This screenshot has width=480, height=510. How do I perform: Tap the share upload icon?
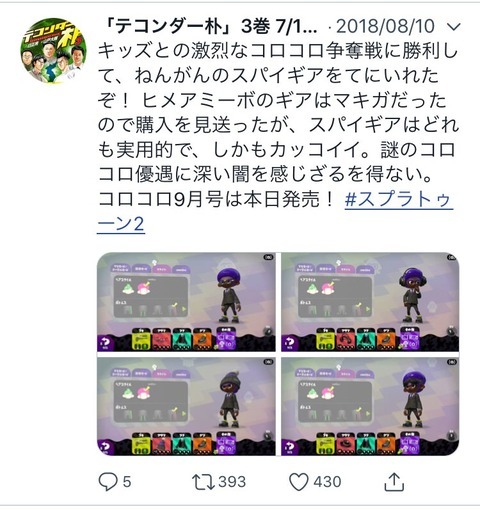click(x=394, y=481)
